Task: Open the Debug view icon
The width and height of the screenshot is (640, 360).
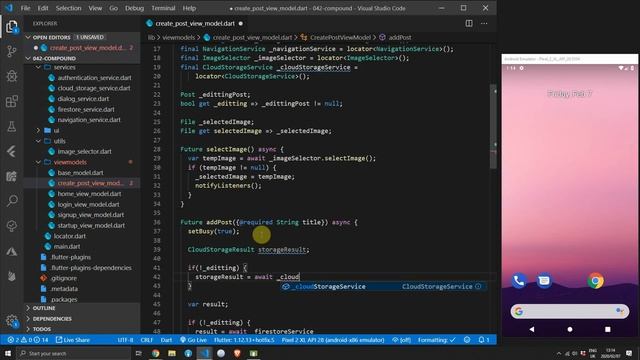Action: click(12, 76)
